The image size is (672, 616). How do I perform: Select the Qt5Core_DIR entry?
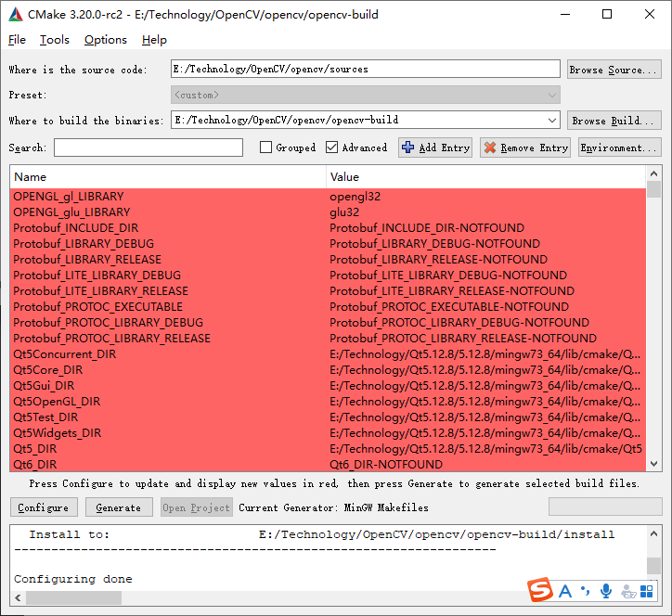(x=48, y=370)
